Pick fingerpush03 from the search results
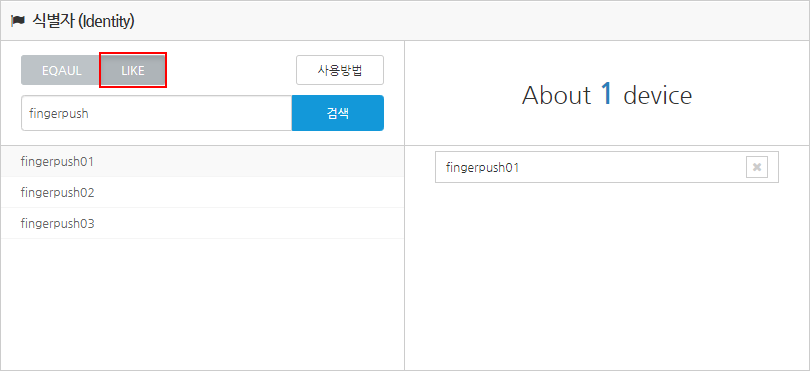This screenshot has width=810, height=371. click(202, 223)
